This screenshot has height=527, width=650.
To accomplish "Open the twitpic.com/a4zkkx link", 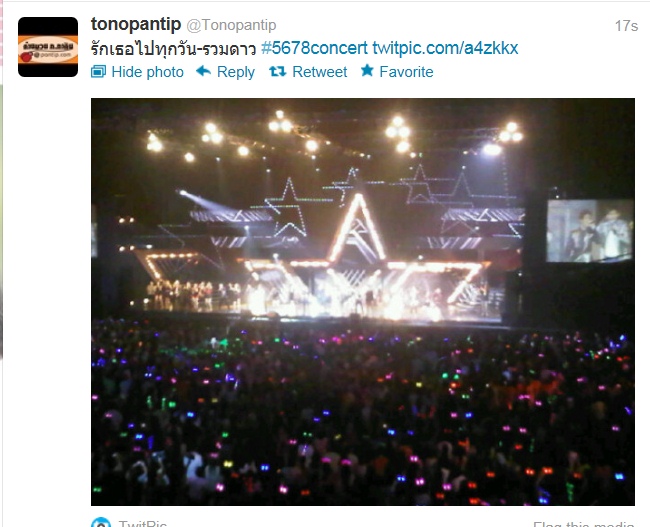I will [x=445, y=48].
